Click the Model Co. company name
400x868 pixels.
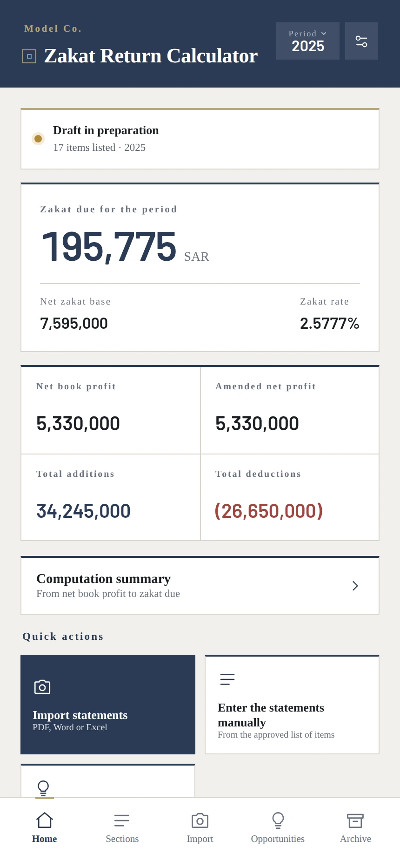(53, 28)
